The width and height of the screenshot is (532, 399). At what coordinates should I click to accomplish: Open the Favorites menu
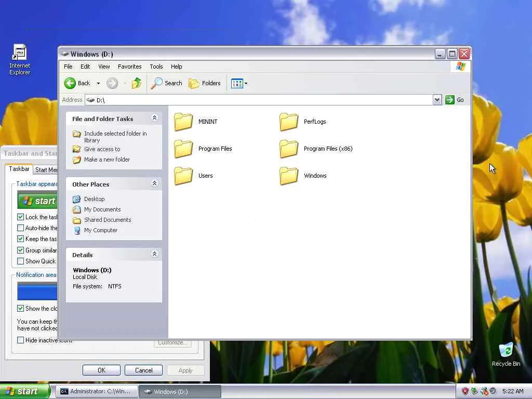pos(129,66)
